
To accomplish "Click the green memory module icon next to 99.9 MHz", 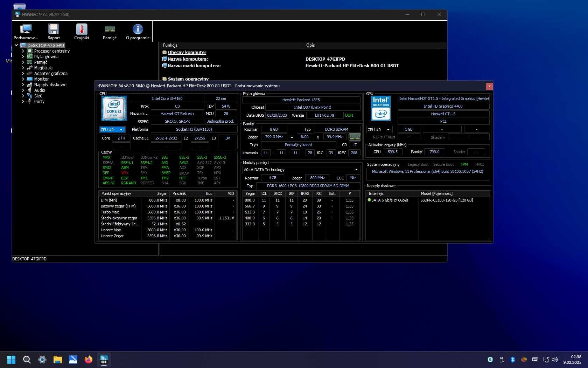I will 355,137.
